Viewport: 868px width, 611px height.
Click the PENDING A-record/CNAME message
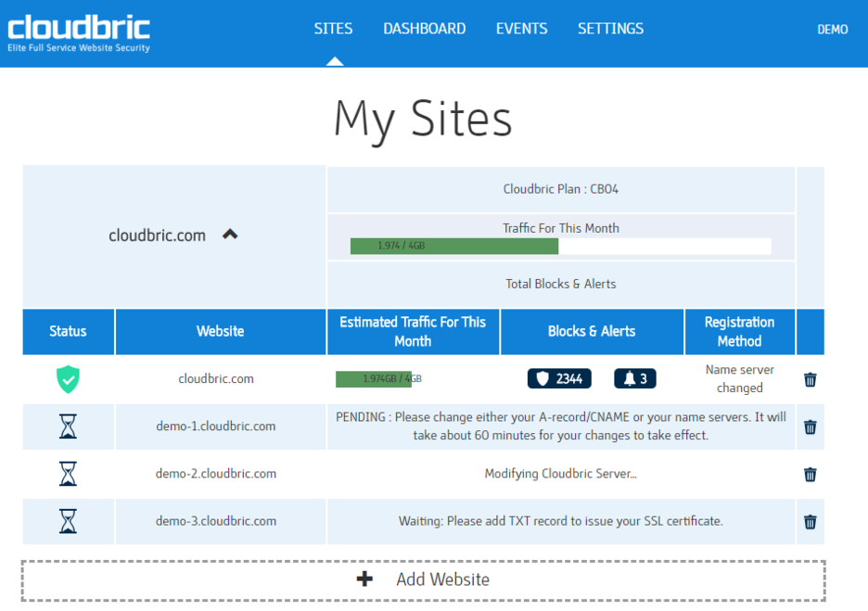(561, 426)
